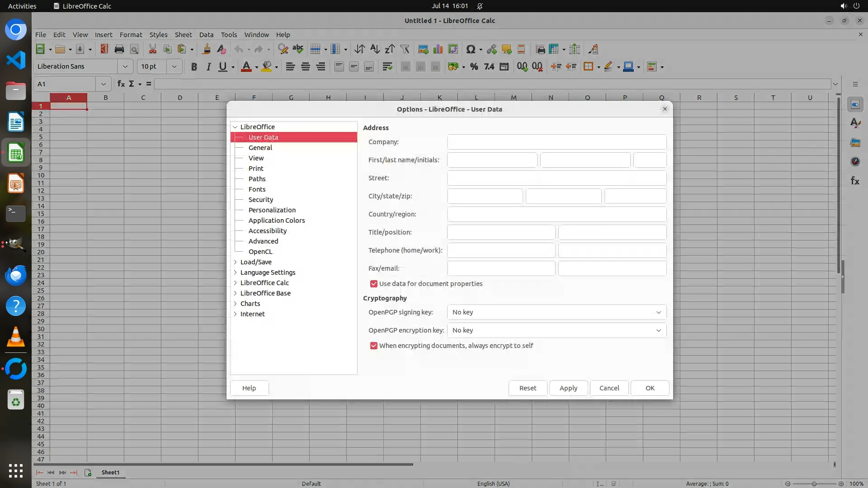Open the OpenPGP signing key dropdown

coord(557,312)
